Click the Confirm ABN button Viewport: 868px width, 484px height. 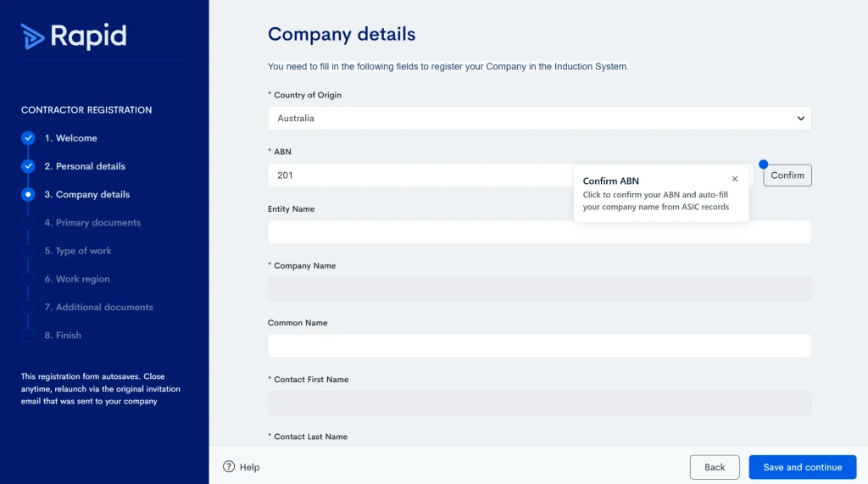pyautogui.click(x=787, y=175)
